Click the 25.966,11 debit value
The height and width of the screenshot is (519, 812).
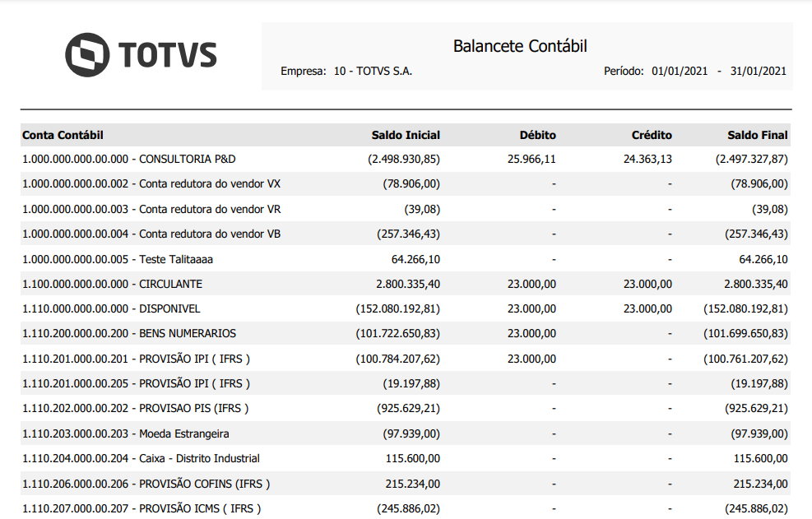(531, 159)
